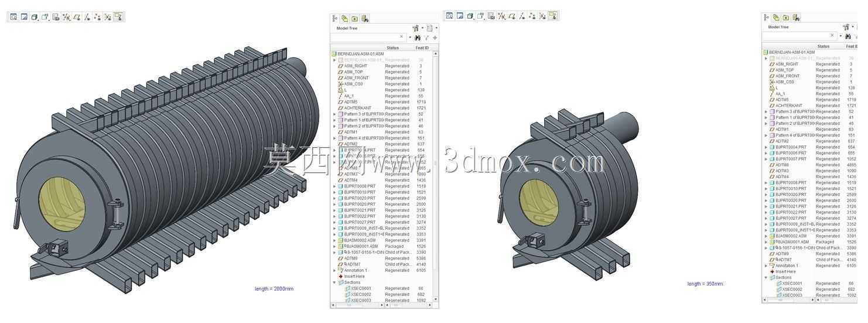This screenshot has width=868, height=323.
Task: Select Favorites tab in middle navigator
Action: point(365,19)
